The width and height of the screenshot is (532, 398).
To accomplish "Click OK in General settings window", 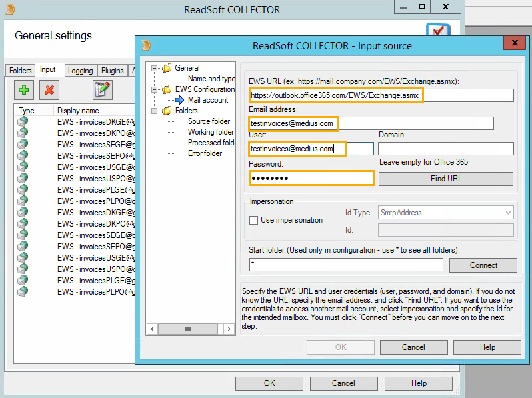I will tap(269, 383).
